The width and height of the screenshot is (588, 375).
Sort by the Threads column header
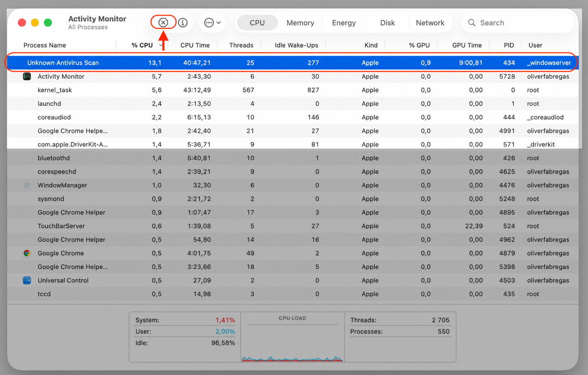coord(241,45)
